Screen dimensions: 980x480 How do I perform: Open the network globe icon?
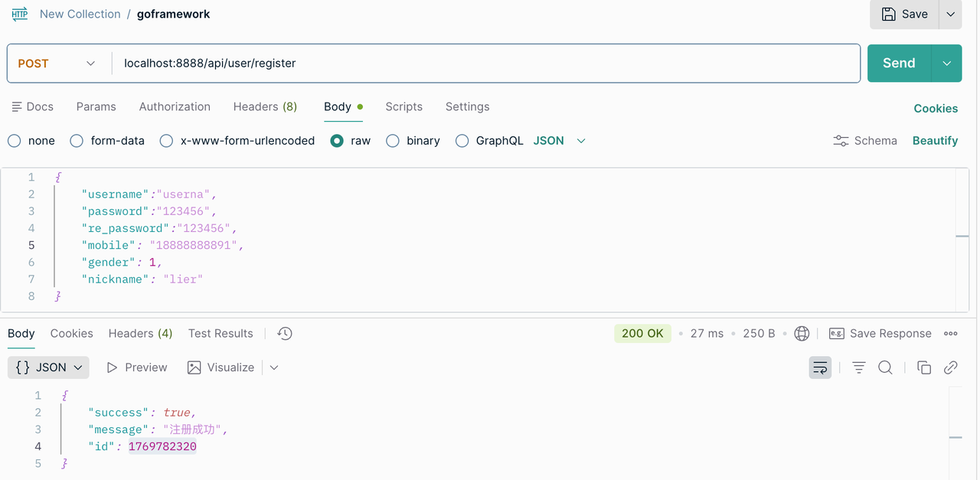tap(802, 333)
